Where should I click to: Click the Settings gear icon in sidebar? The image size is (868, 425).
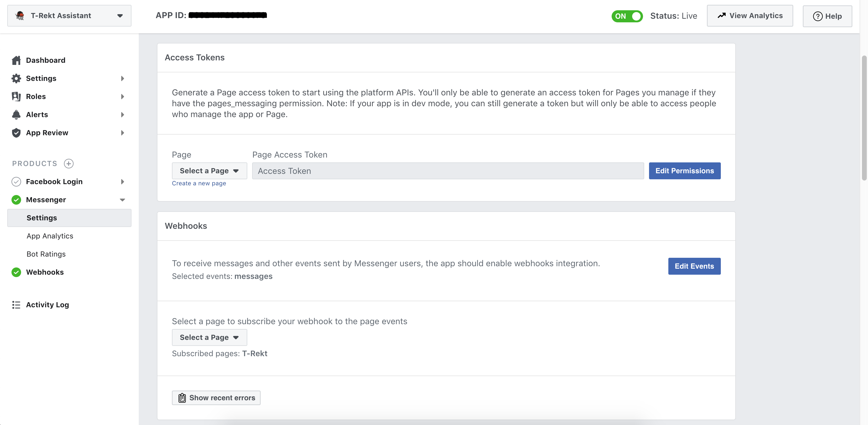(x=16, y=78)
